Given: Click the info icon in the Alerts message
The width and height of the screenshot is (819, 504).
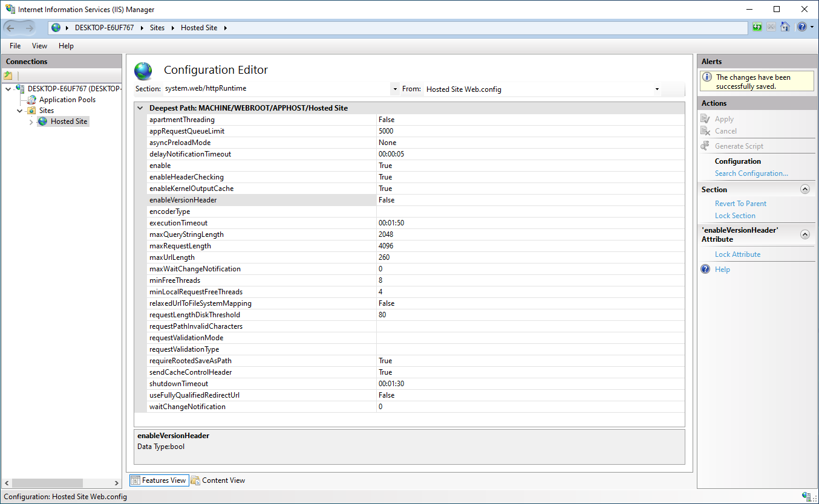Looking at the screenshot, I should tap(708, 77).
